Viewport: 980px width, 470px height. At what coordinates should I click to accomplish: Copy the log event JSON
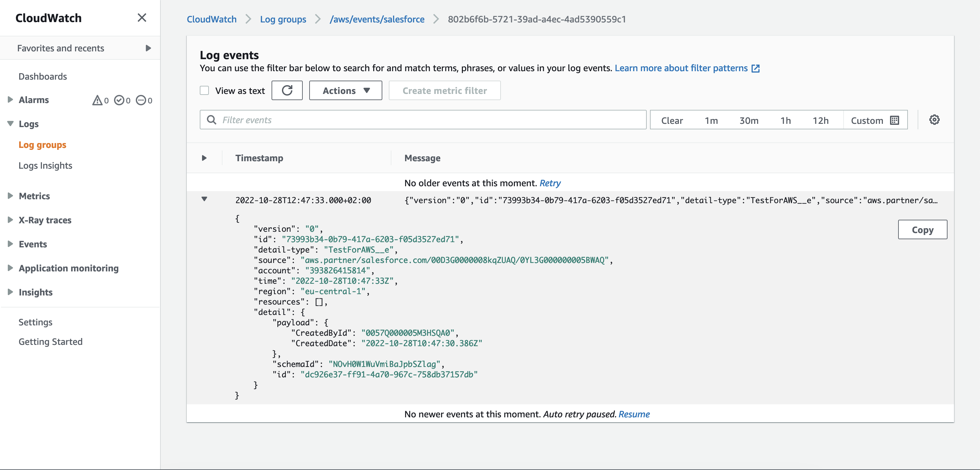pyautogui.click(x=922, y=230)
